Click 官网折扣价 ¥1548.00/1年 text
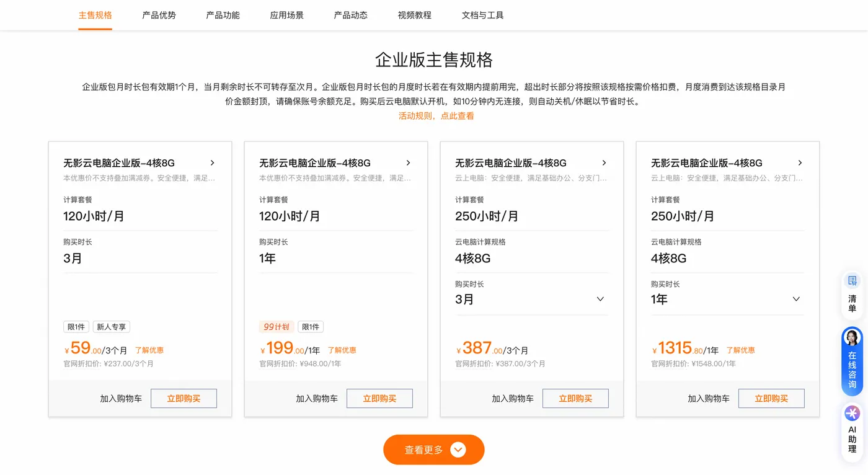 pyautogui.click(x=694, y=364)
